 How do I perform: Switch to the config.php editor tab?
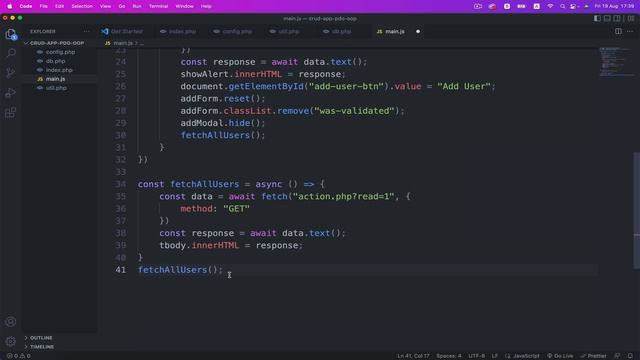pyautogui.click(x=233, y=31)
